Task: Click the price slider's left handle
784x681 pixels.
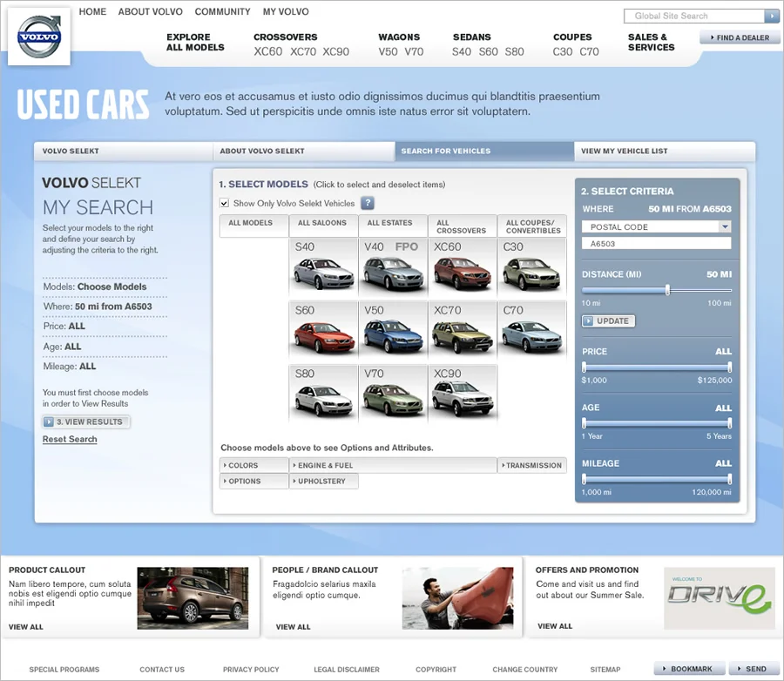Action: (584, 367)
